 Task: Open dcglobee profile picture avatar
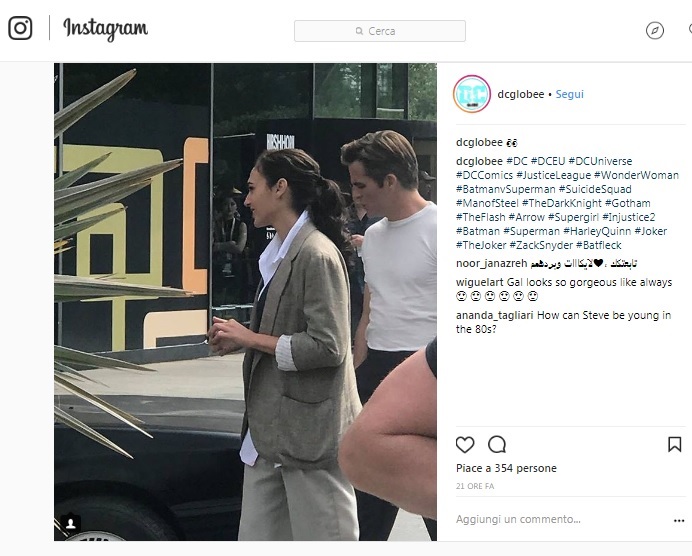click(x=472, y=94)
